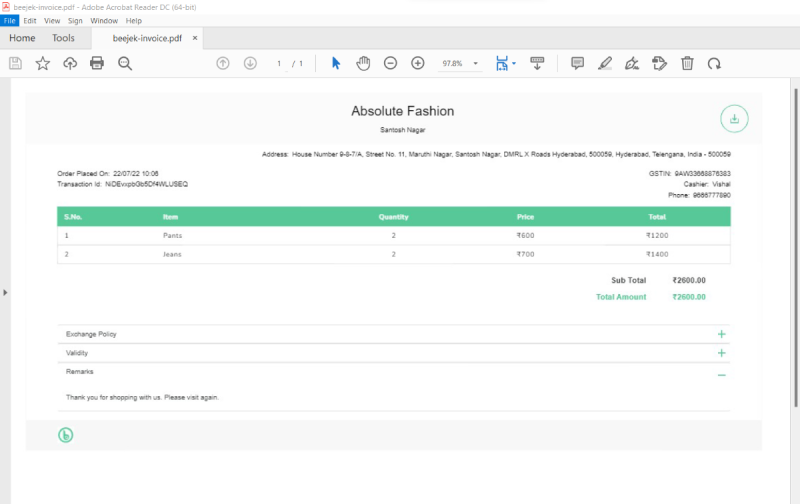This screenshot has width=800, height=504.
Task: Open the 97.8% zoom level dropdown
Action: 476,64
